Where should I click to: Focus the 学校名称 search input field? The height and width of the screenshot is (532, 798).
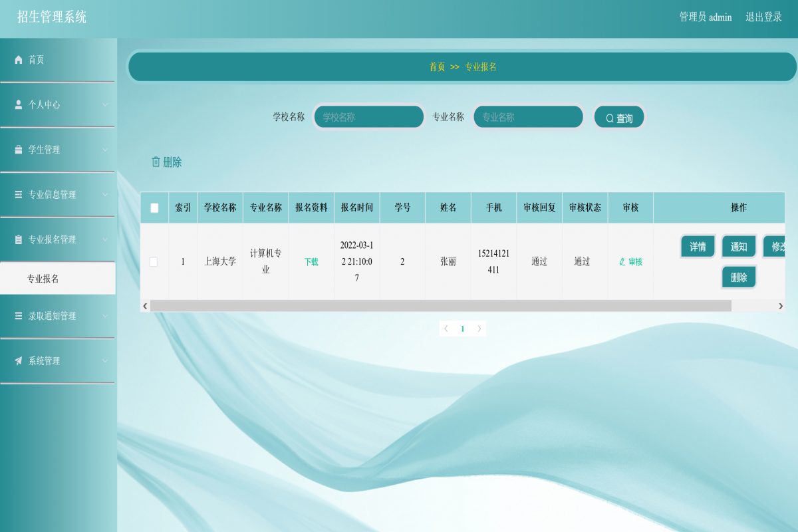pyautogui.click(x=369, y=117)
